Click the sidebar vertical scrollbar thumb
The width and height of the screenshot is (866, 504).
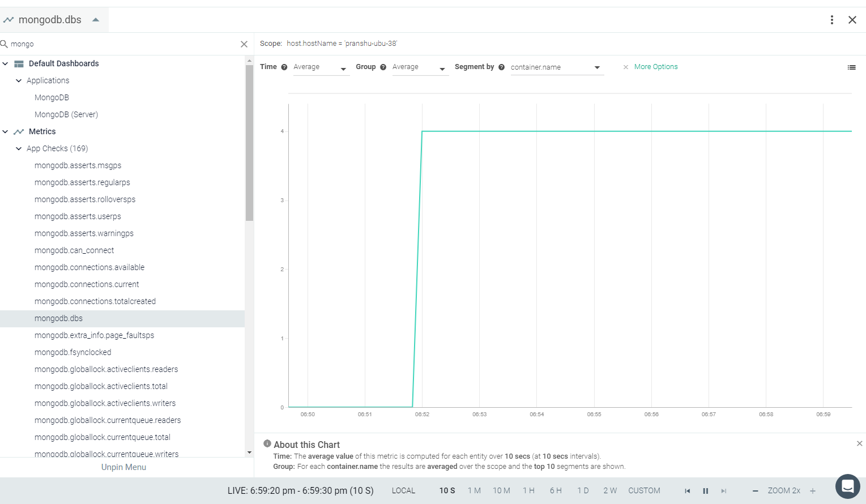tap(249, 143)
